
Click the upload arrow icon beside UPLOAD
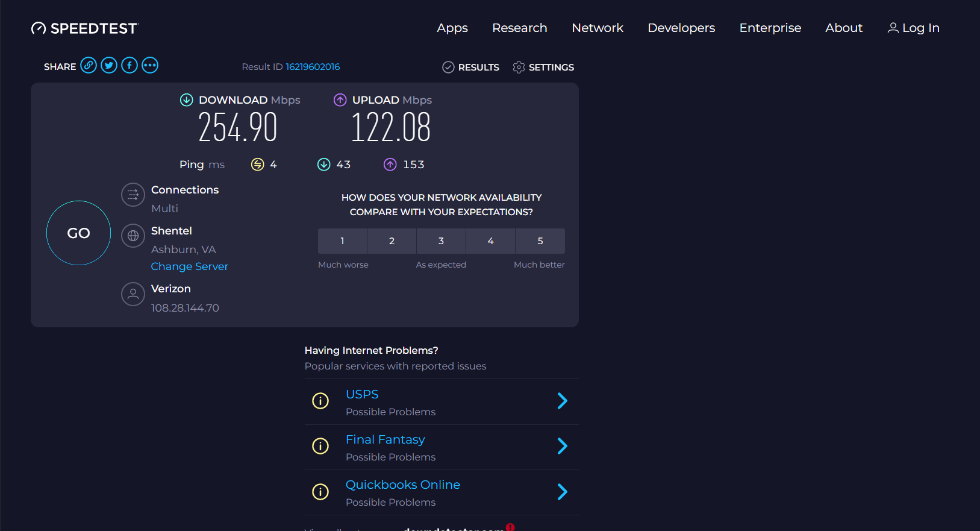tap(340, 100)
